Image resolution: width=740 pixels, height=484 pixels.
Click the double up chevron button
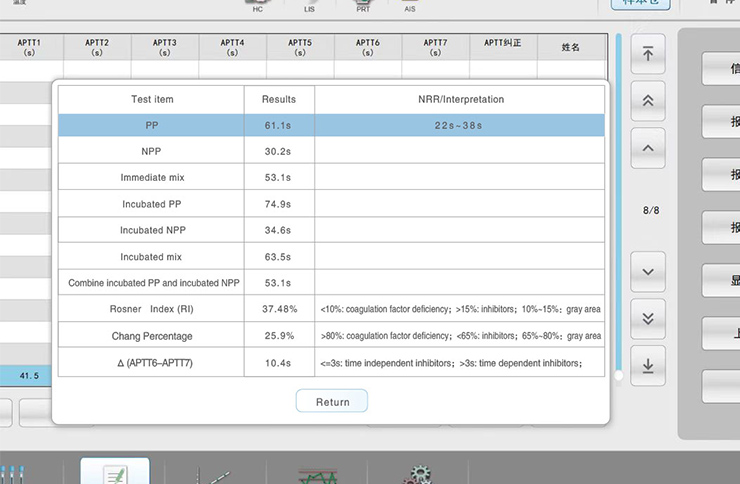648,100
